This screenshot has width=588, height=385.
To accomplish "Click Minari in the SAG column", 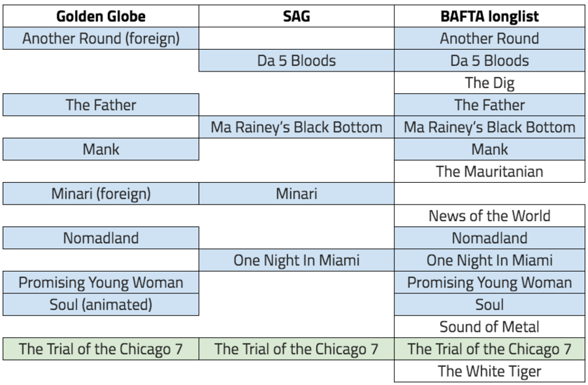I will click(296, 194).
